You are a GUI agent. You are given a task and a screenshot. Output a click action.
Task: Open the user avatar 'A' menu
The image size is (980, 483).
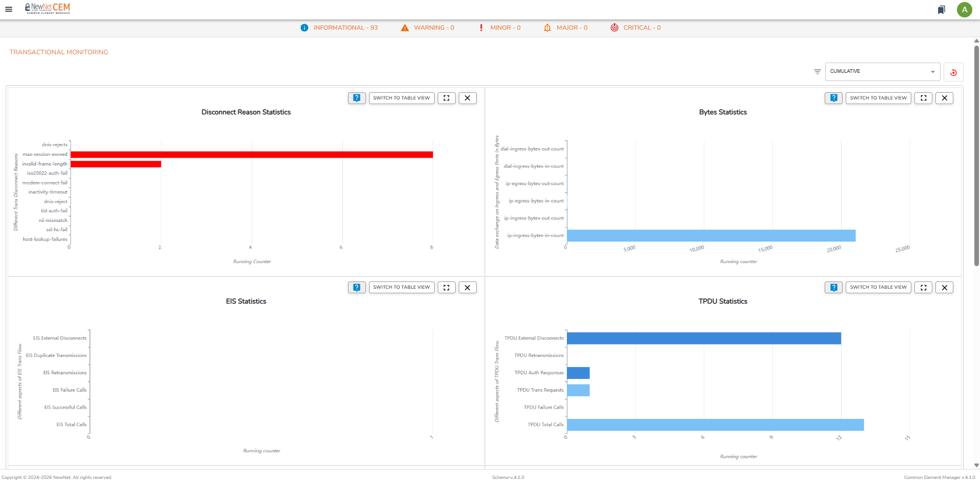(x=964, y=10)
